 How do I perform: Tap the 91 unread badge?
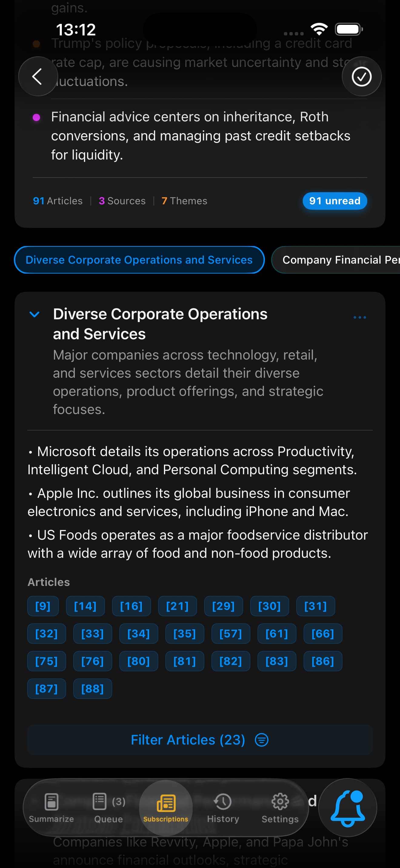pyautogui.click(x=335, y=201)
